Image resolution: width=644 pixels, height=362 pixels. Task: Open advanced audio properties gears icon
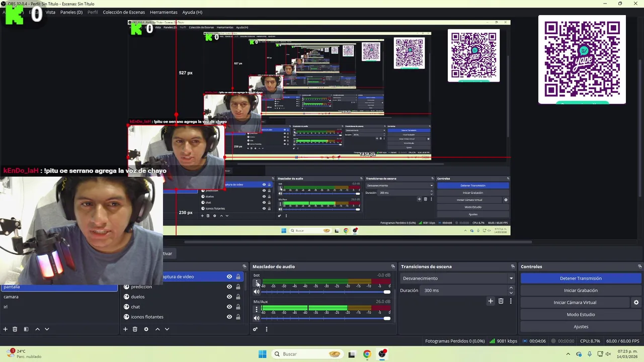coord(255,329)
